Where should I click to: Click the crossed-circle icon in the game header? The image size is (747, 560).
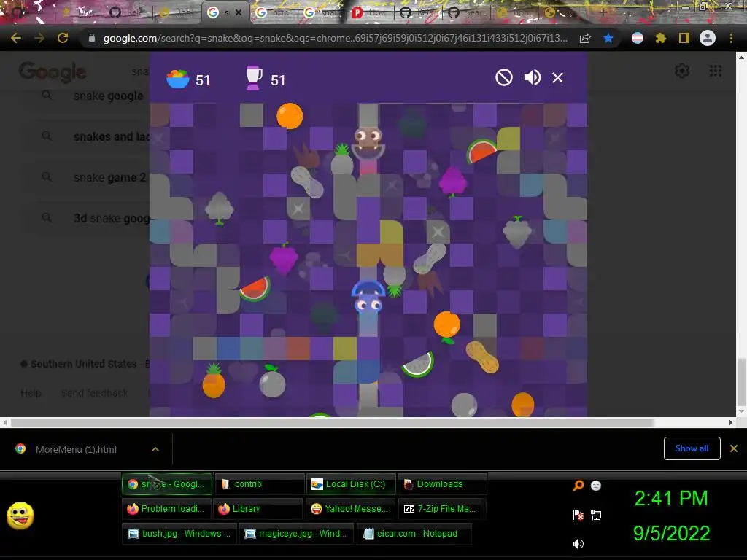503,77
